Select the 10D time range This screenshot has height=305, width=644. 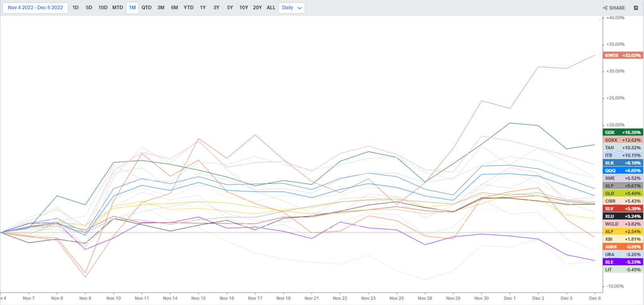103,8
